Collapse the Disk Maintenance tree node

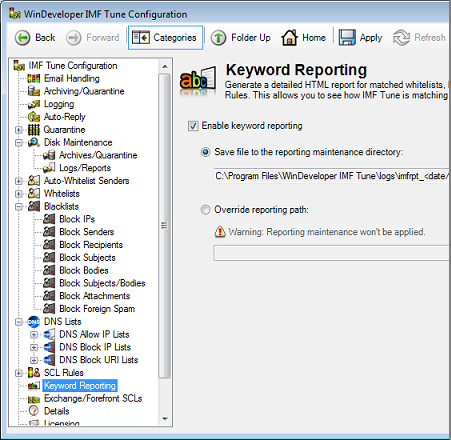coord(19,143)
